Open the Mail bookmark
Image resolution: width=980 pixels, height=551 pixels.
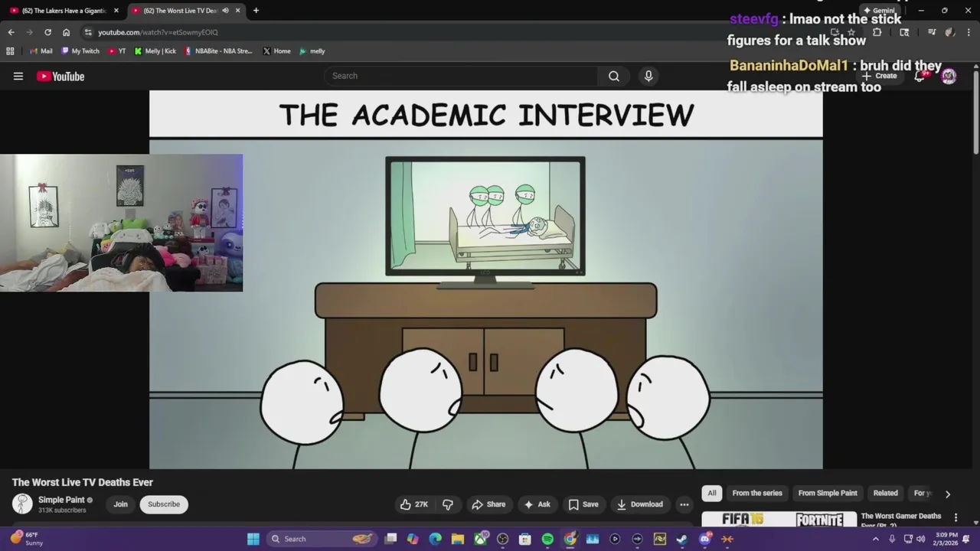point(41,51)
